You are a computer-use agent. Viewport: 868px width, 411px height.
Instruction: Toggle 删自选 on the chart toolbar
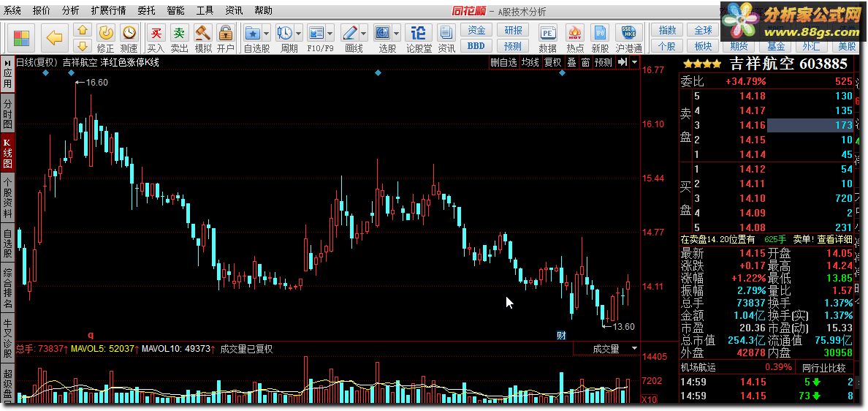[x=503, y=62]
